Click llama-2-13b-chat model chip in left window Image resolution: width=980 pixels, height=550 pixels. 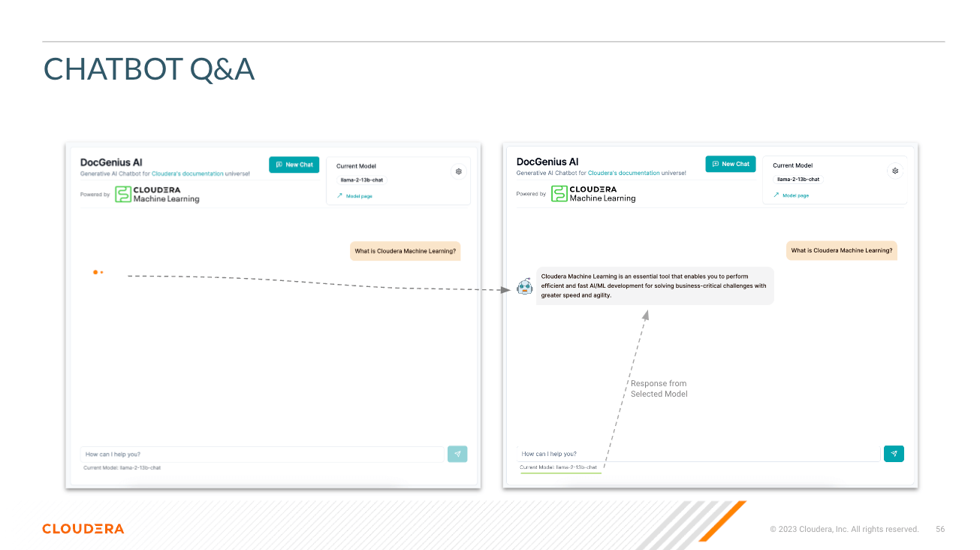point(362,180)
